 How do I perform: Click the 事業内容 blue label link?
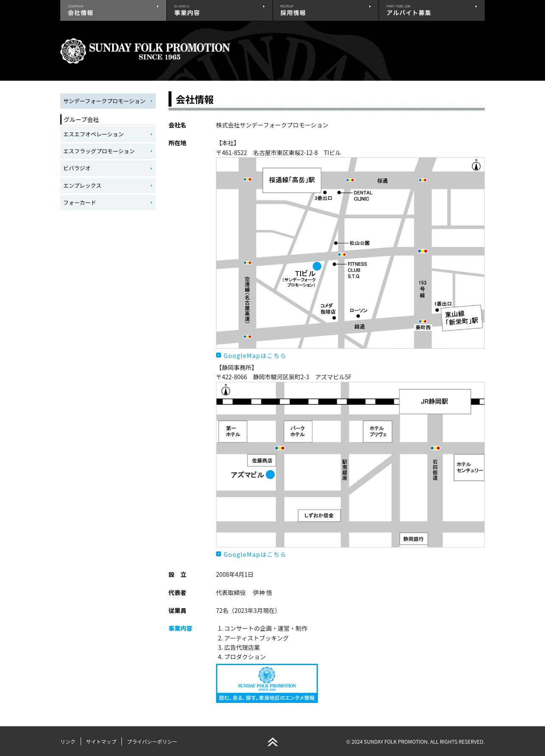[x=180, y=629]
